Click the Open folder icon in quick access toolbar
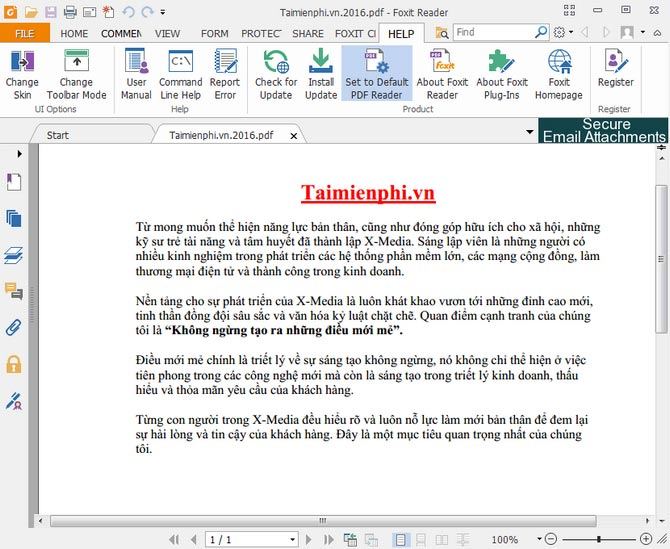This screenshot has height=549, width=670. (31, 12)
